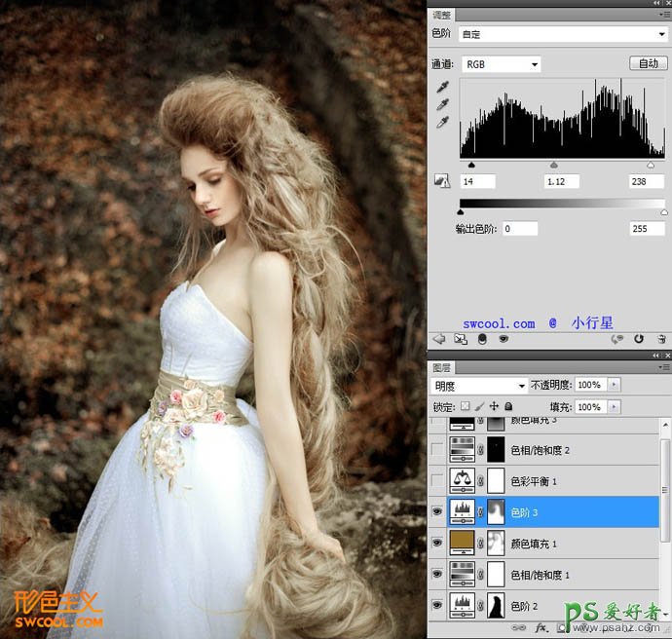Open the 自定 levels preset dropdown
The height and width of the screenshot is (639, 672).
pyautogui.click(x=562, y=34)
